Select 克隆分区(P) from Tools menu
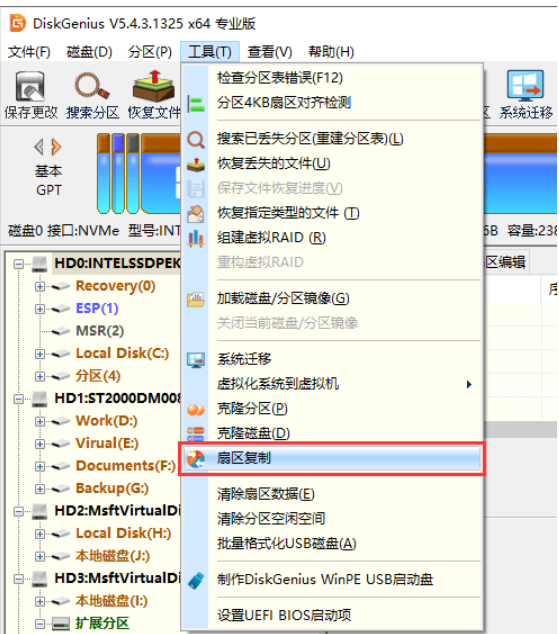The height and width of the screenshot is (634, 559). click(x=331, y=409)
